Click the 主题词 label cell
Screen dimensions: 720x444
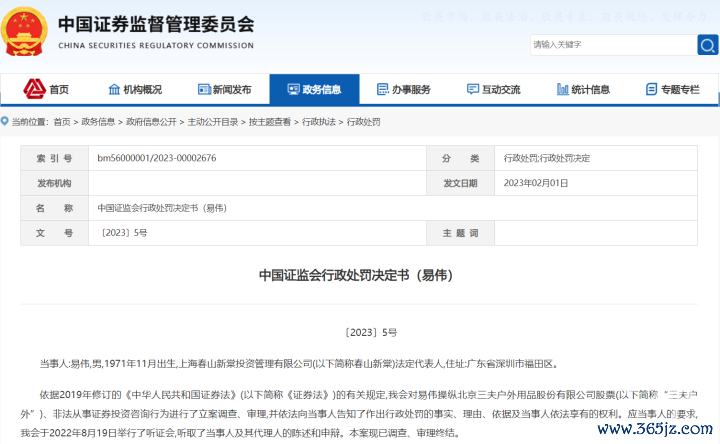tap(461, 233)
